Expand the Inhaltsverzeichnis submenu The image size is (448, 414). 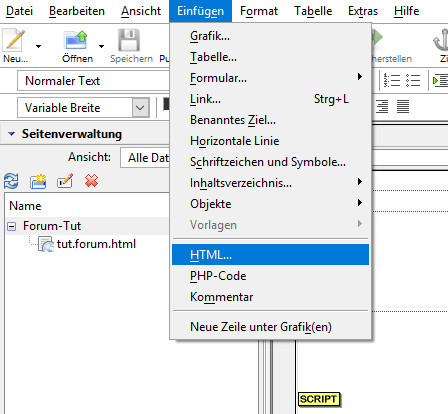coord(270,183)
